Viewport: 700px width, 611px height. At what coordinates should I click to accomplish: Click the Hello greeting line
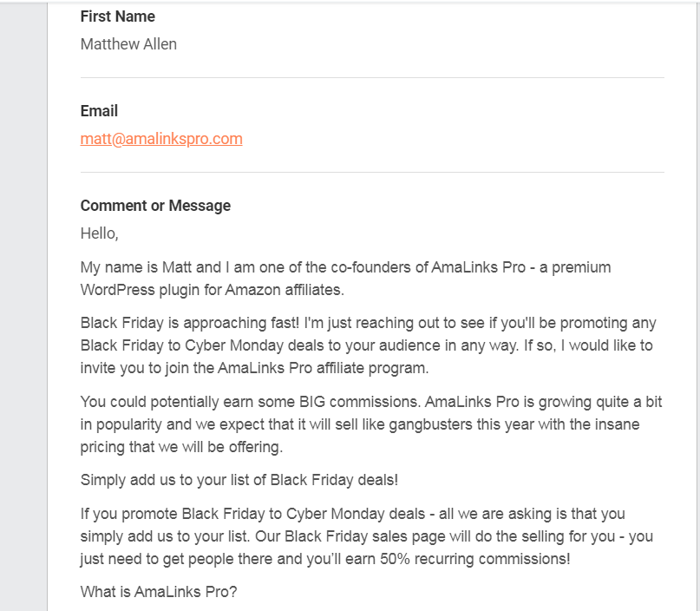click(x=99, y=233)
